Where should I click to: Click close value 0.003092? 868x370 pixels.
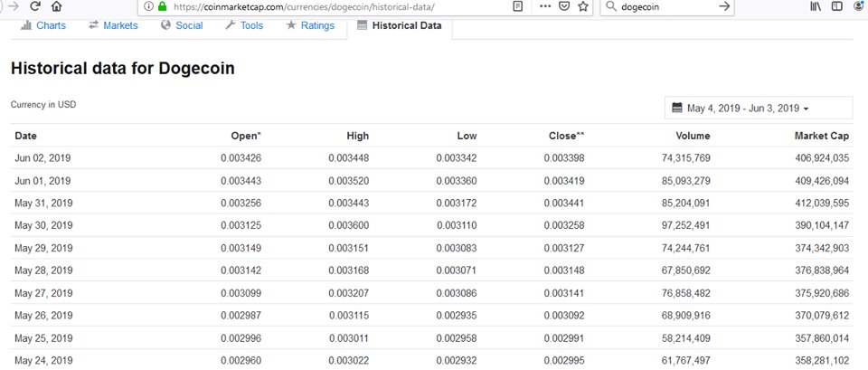(x=564, y=315)
